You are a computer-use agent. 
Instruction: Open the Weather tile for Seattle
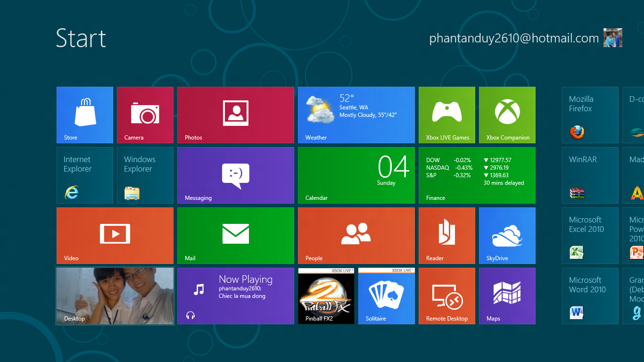pyautogui.click(x=356, y=115)
